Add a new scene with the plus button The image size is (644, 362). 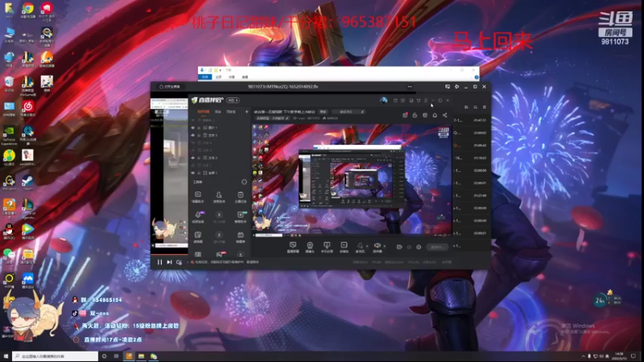point(246,112)
